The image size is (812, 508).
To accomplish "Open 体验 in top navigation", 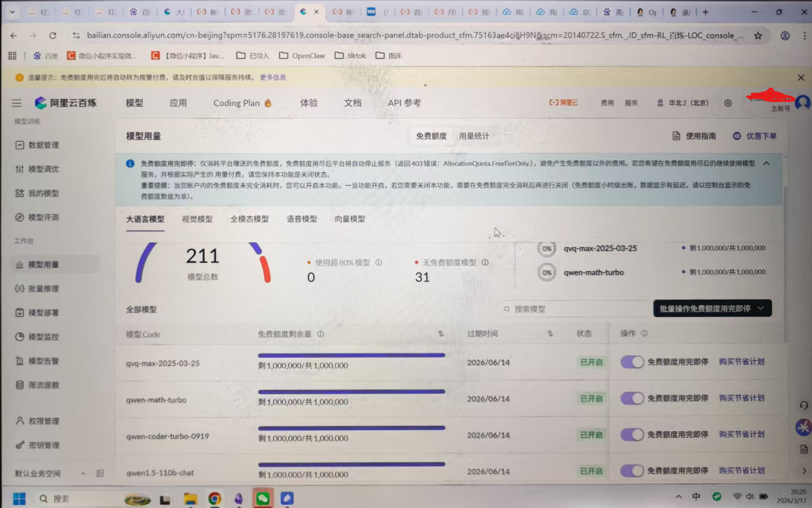I will pos(309,103).
